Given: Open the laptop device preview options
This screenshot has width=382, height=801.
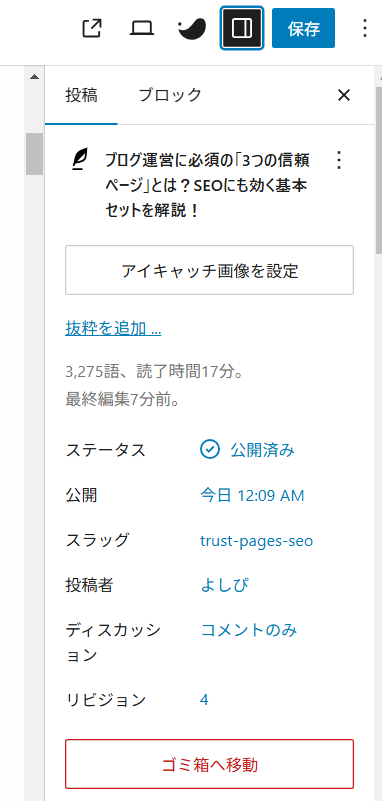Looking at the screenshot, I should pos(141,28).
